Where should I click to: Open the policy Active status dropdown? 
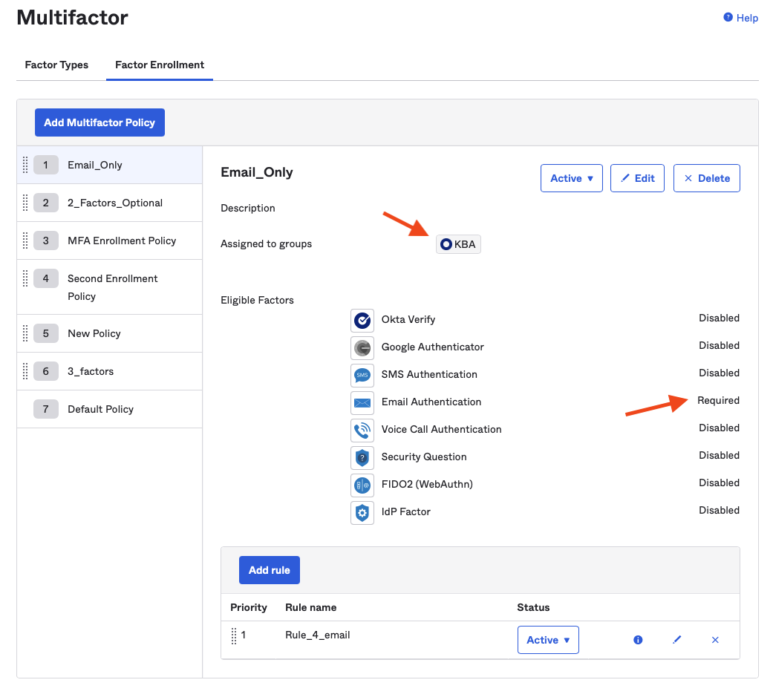click(571, 178)
